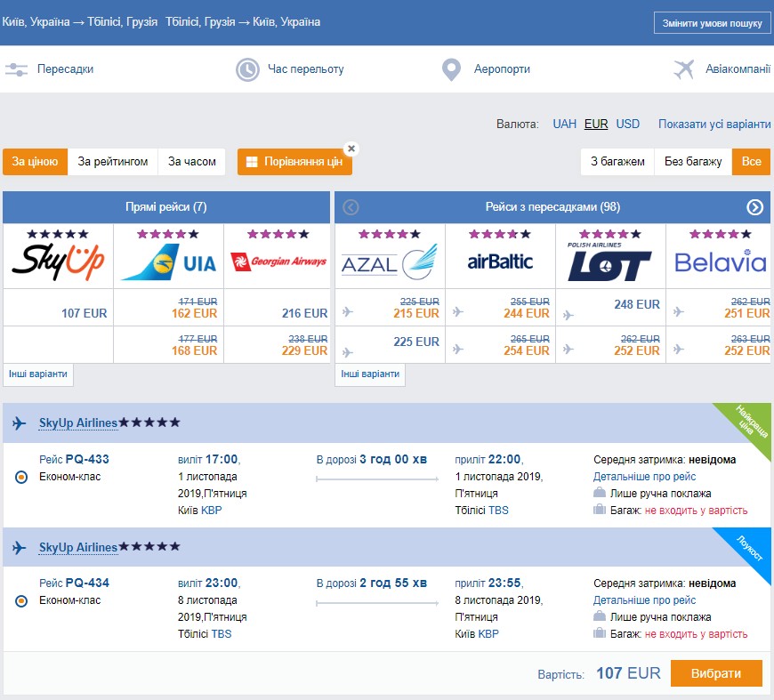
Task: Open the Аеропорти filter dropdown
Action: (x=502, y=69)
